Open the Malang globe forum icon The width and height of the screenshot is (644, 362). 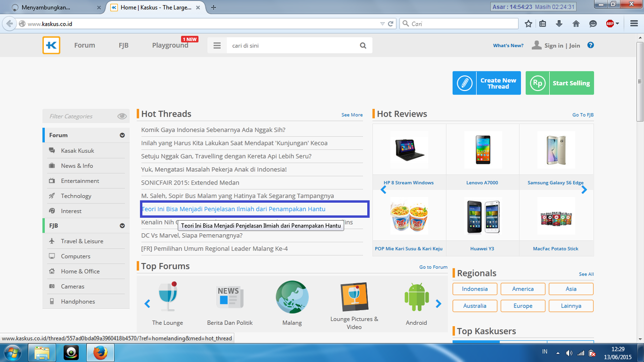[292, 297]
